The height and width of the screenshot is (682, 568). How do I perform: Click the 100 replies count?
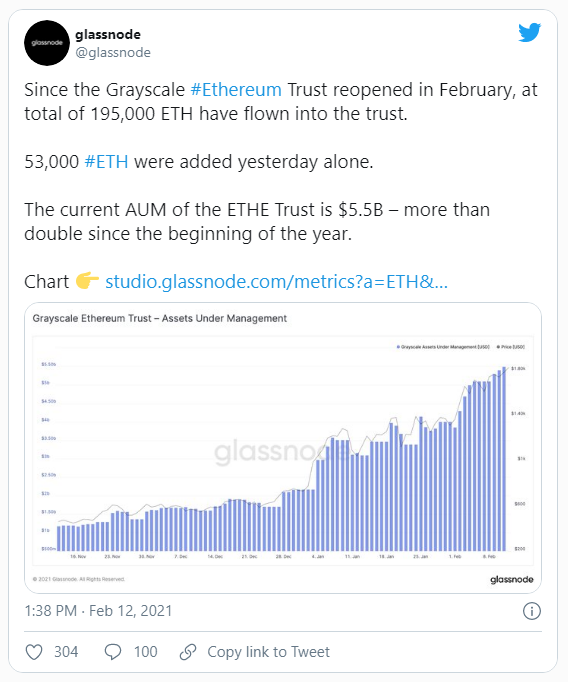145,652
